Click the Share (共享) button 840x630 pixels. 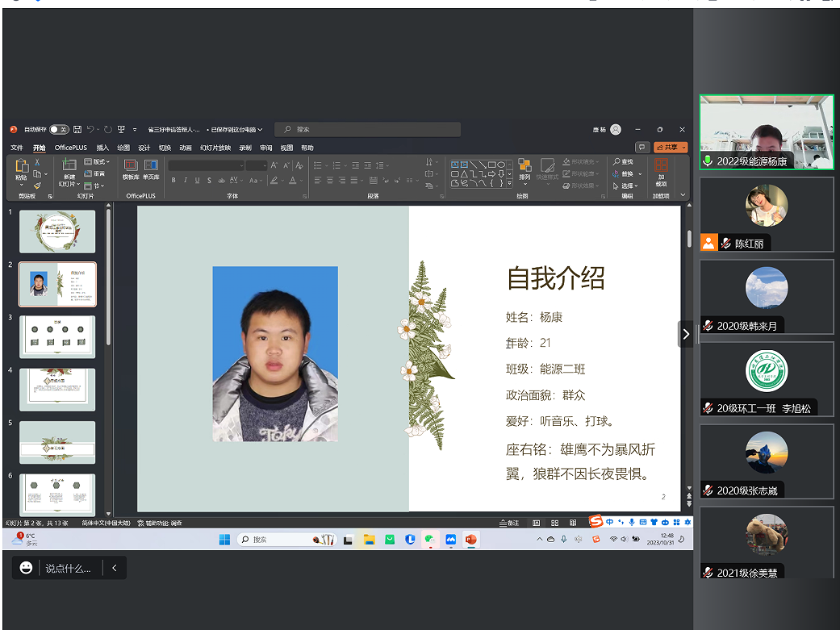point(671,148)
